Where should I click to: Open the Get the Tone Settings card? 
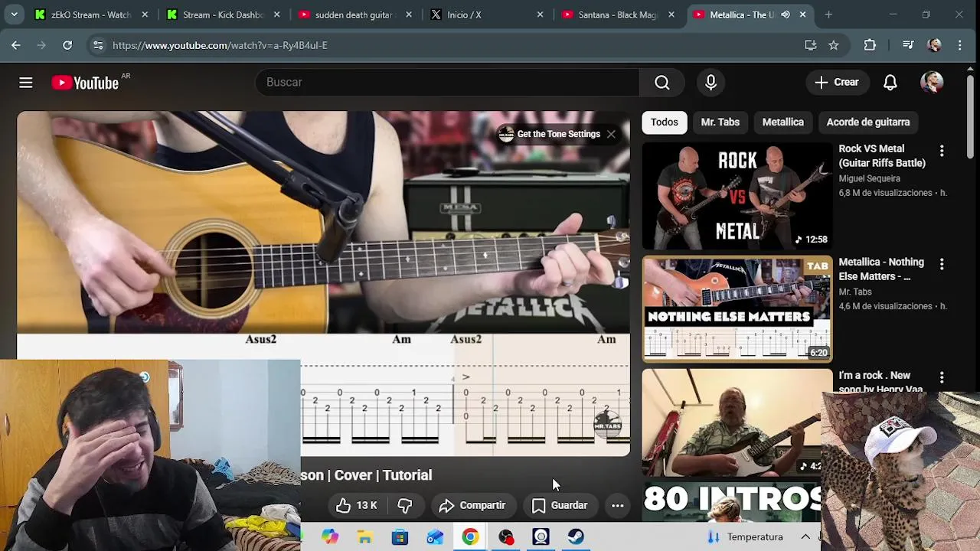coord(550,134)
